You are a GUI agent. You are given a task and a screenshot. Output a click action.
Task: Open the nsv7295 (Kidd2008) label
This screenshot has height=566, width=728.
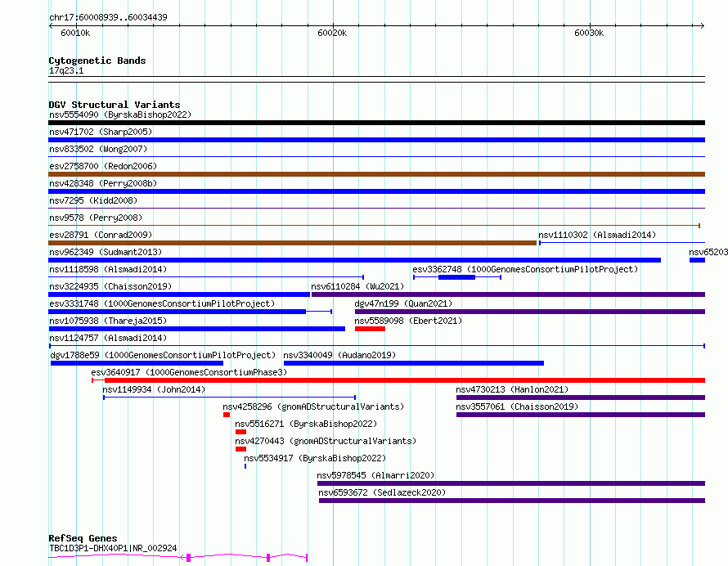pyautogui.click(x=93, y=200)
